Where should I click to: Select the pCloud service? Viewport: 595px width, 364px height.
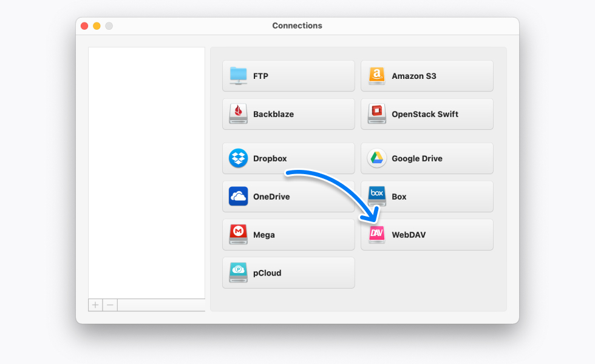[x=288, y=272]
